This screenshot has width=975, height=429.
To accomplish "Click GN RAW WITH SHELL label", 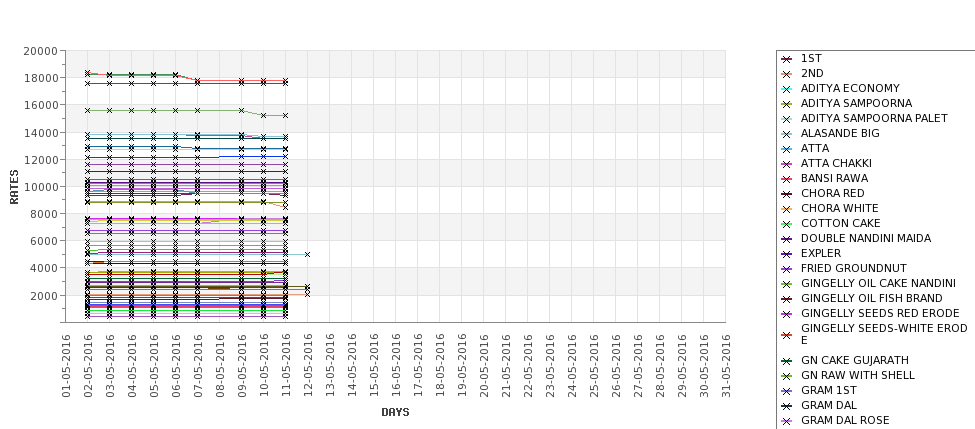I will pyautogui.click(x=857, y=375).
